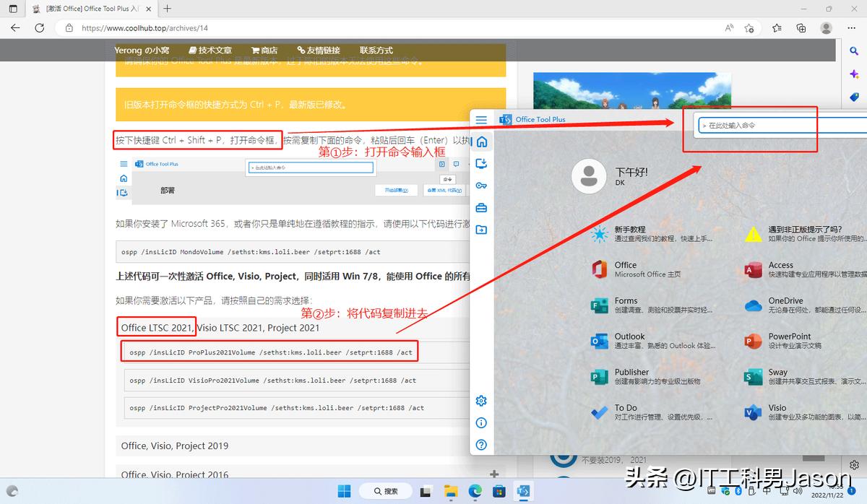Image resolution: width=867 pixels, height=504 pixels.
Task: Open new browser tab plus button
Action: click(x=167, y=9)
